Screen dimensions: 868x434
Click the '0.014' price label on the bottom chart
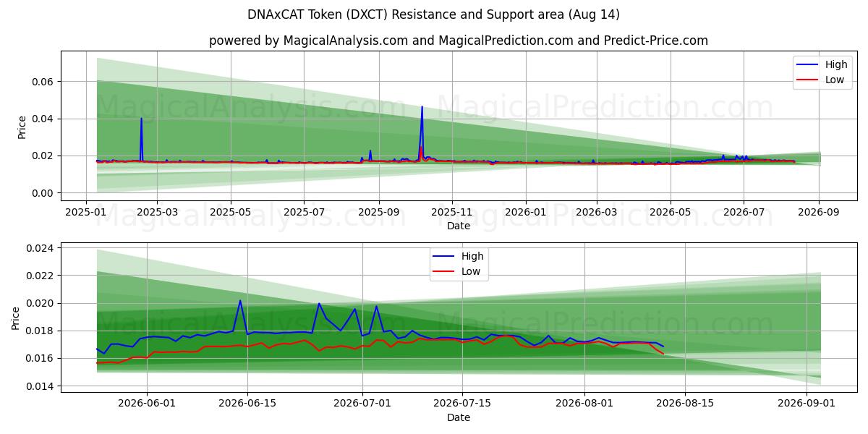point(42,386)
